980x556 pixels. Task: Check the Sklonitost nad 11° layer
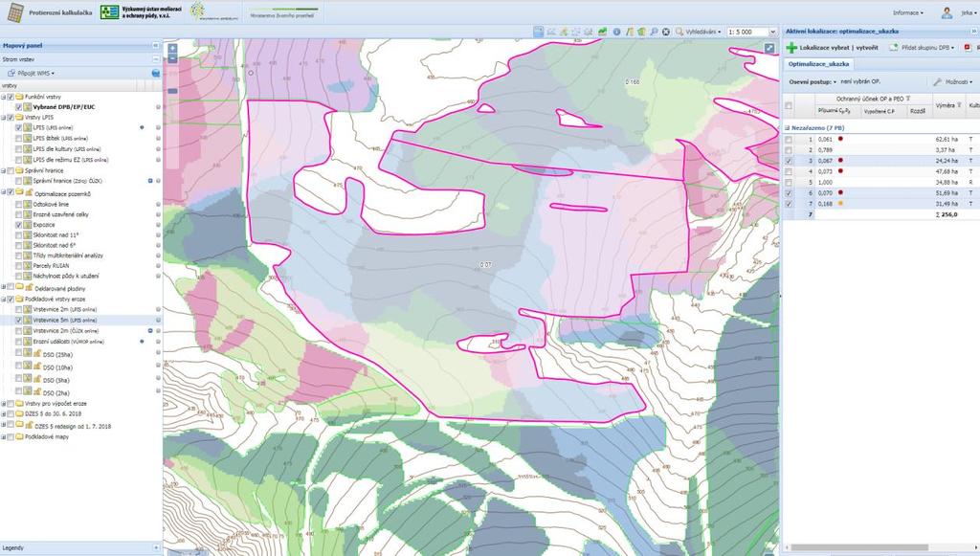[18, 234]
